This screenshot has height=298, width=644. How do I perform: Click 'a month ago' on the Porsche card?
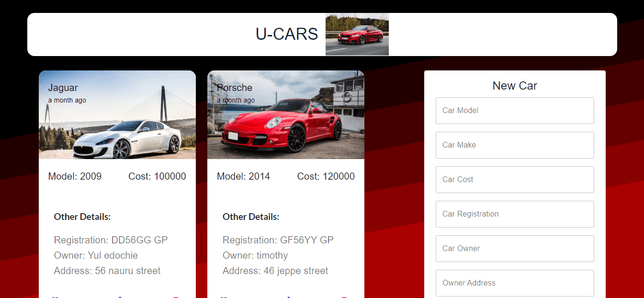236,101
